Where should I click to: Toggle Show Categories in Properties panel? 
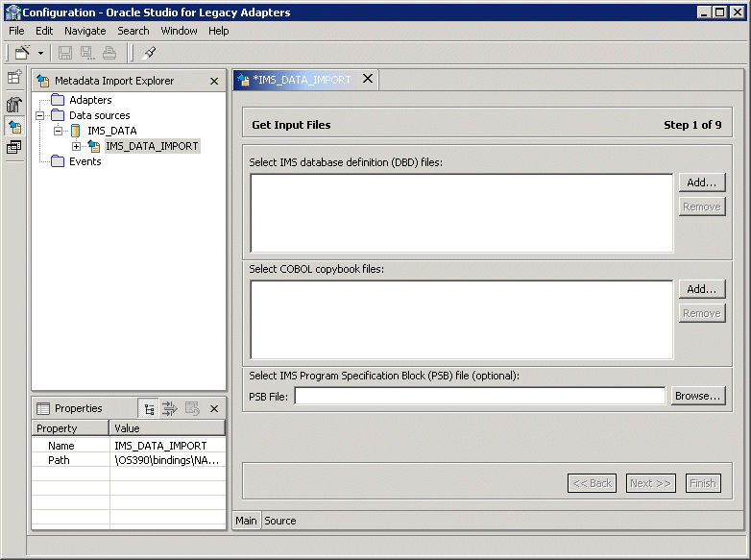pyautogui.click(x=149, y=409)
